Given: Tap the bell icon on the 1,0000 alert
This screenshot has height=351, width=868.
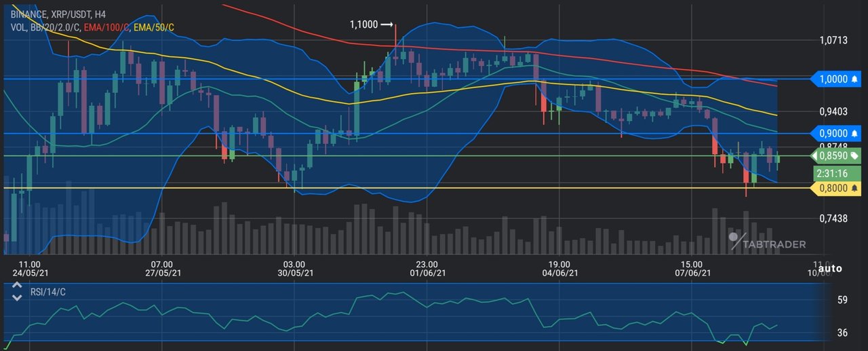Looking at the screenshot, I should point(854,79).
